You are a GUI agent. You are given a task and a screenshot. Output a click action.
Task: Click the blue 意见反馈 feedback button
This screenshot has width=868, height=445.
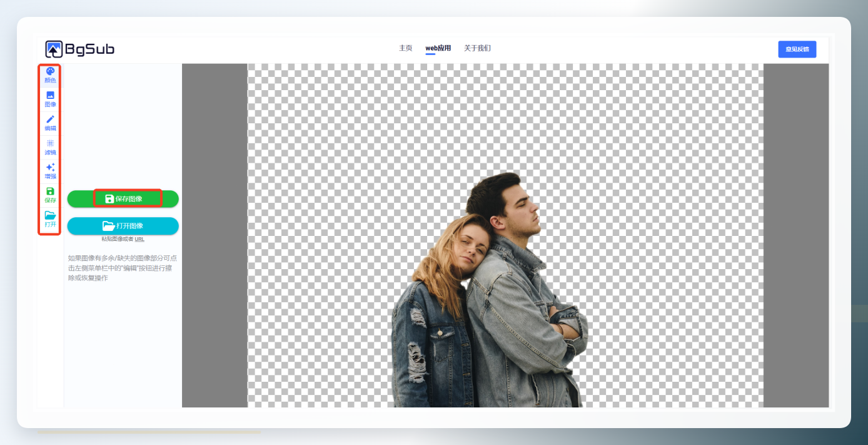tap(797, 49)
